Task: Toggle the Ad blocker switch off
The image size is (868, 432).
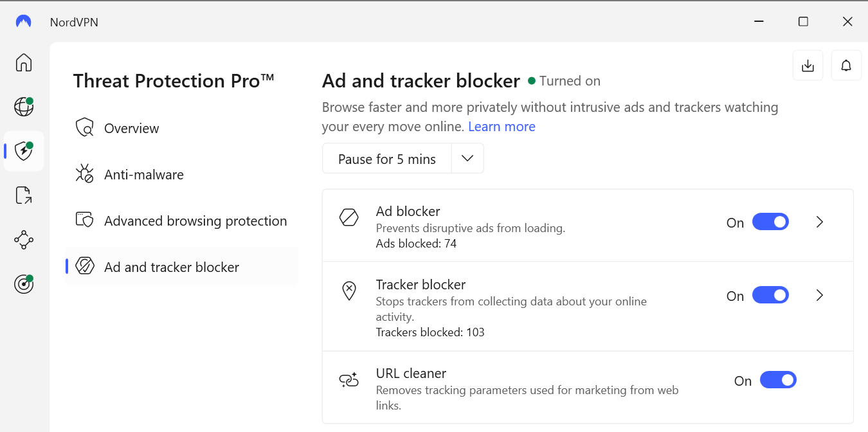Action: click(770, 221)
